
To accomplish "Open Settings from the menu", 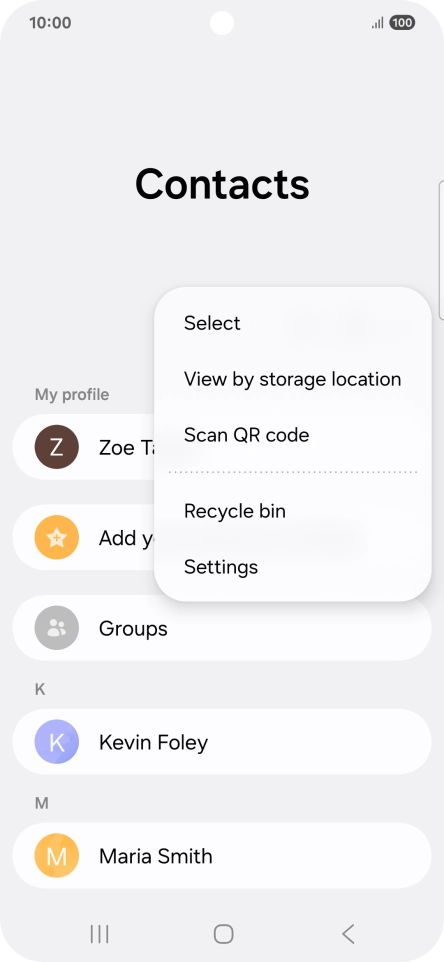I will point(221,567).
